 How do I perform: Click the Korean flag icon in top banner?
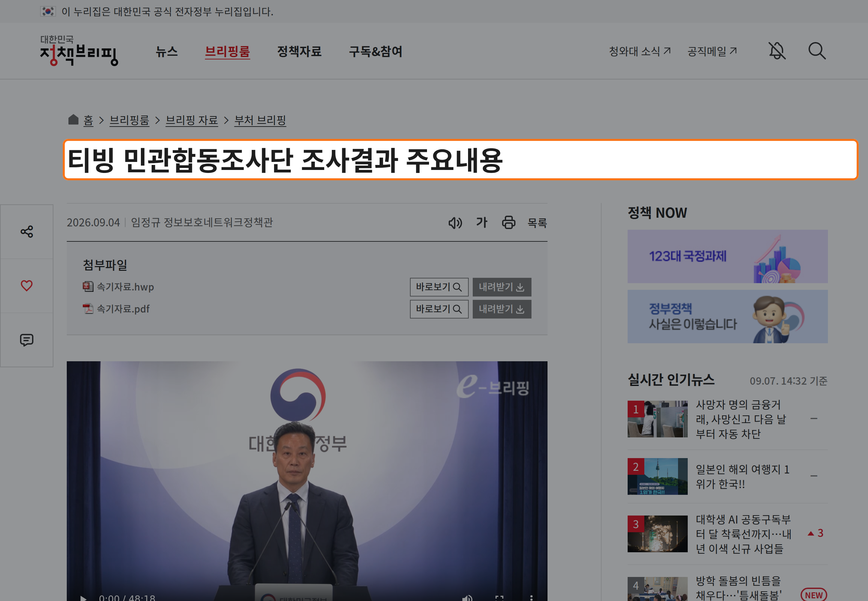(48, 11)
